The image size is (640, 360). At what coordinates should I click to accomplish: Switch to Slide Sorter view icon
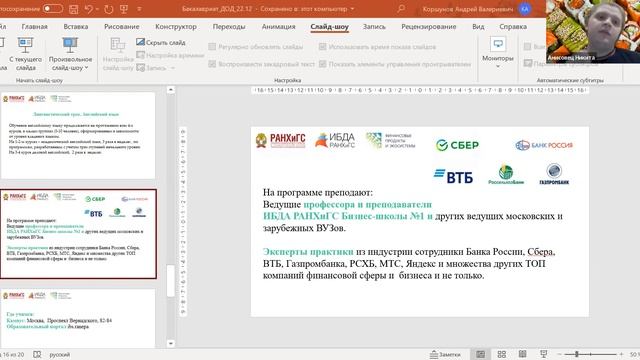pyautogui.click(x=502, y=354)
